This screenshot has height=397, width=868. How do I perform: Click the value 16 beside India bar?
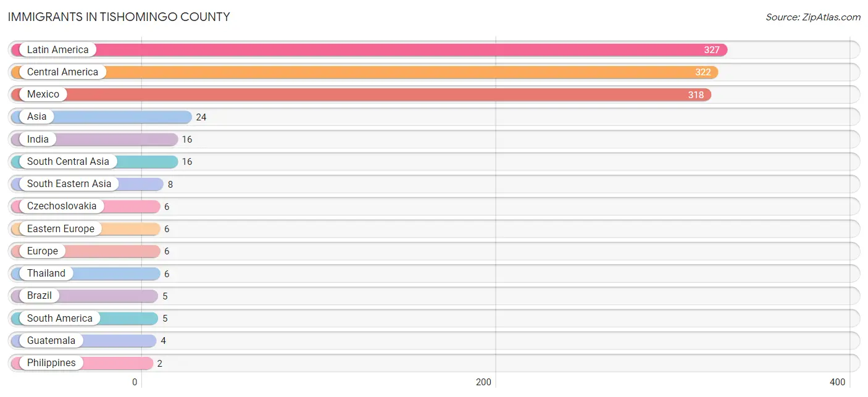pos(187,140)
